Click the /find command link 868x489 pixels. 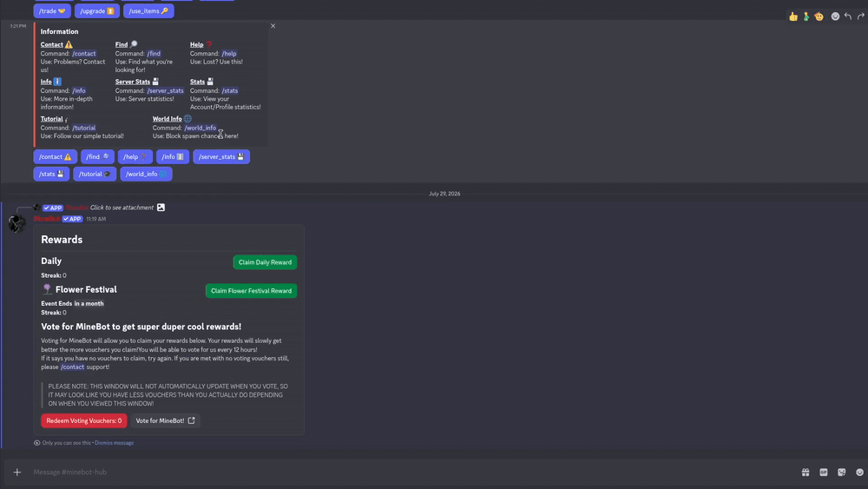(154, 54)
